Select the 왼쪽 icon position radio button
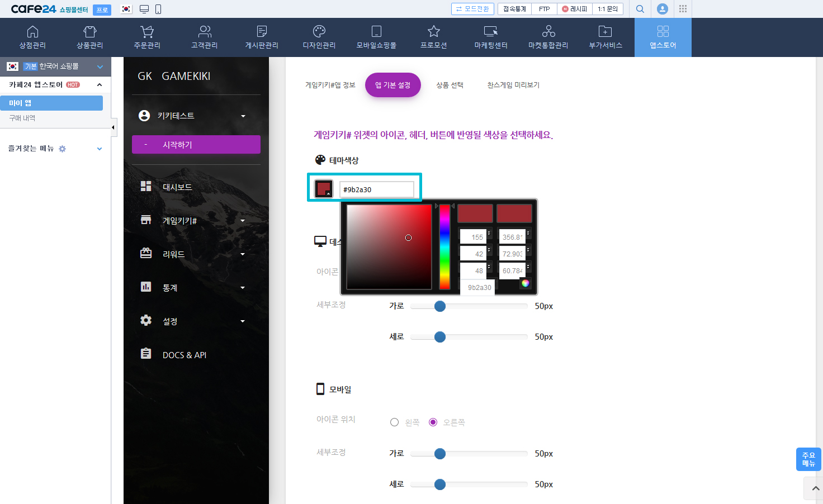This screenshot has width=823, height=504. 394,422
